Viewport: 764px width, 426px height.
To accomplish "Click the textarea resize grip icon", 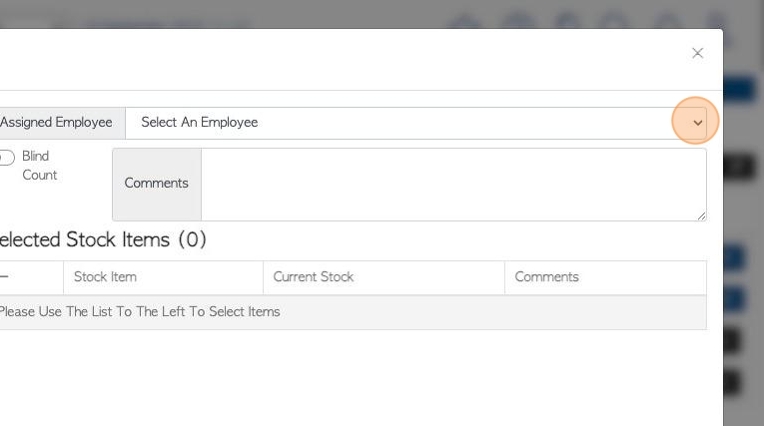I will [701, 216].
